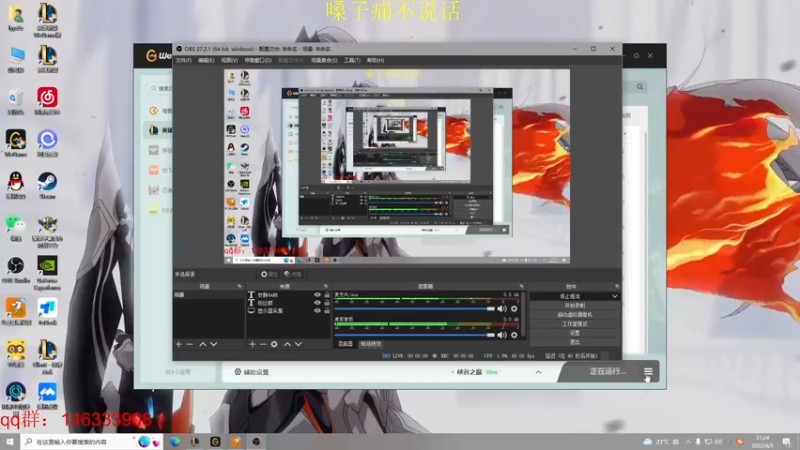
Task: Open the OBS 视图(V) menu
Action: (229, 60)
